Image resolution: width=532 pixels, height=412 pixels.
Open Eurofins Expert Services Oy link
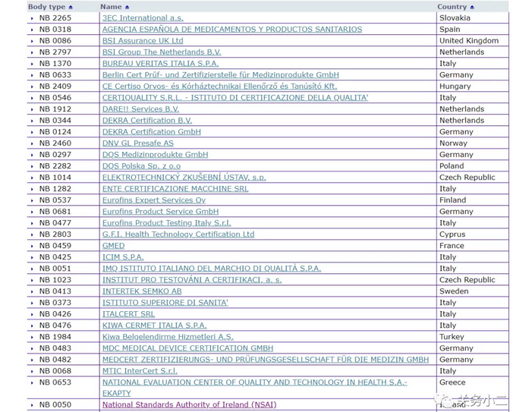point(154,200)
